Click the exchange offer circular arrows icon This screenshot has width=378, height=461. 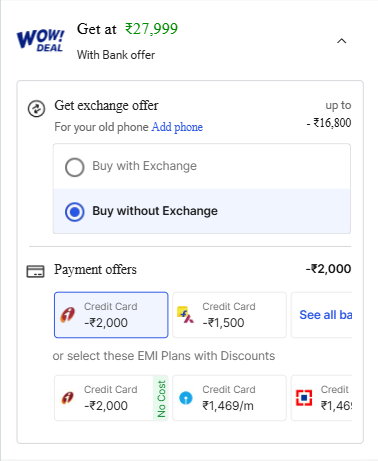coord(36,109)
